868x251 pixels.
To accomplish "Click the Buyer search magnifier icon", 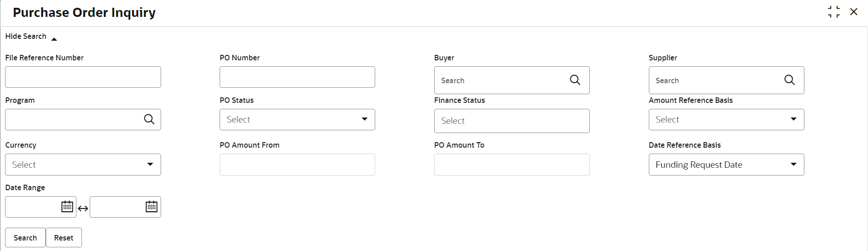I will coord(575,80).
